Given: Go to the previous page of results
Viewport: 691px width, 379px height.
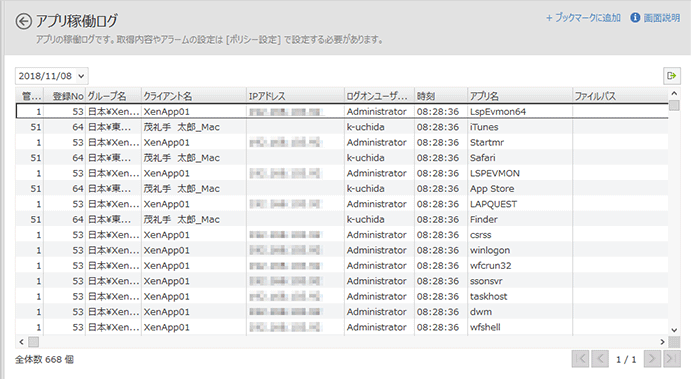Looking at the screenshot, I should coord(600,359).
